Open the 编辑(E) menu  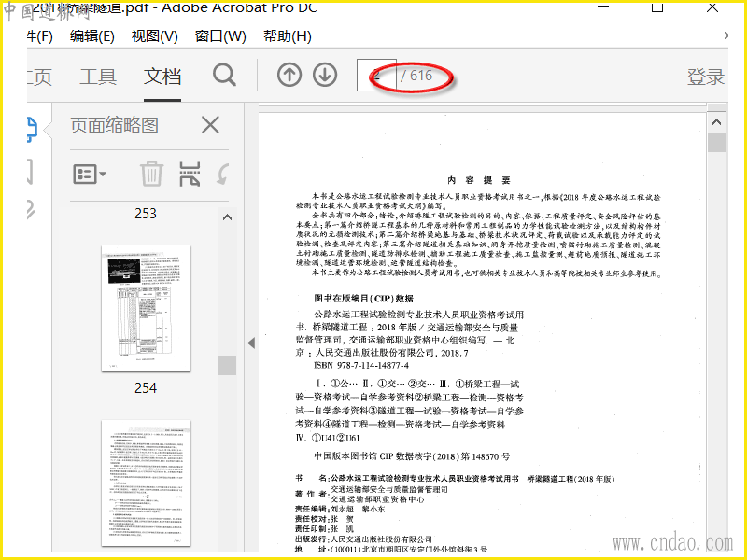pos(92,36)
